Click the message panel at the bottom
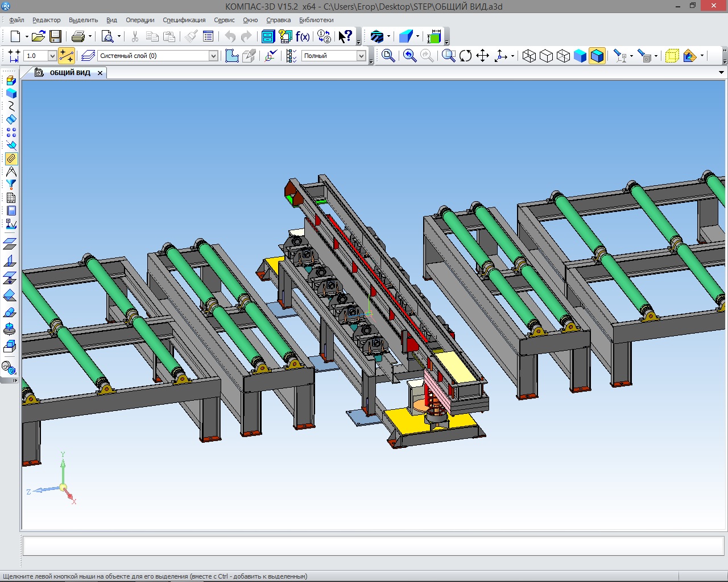 373,546
